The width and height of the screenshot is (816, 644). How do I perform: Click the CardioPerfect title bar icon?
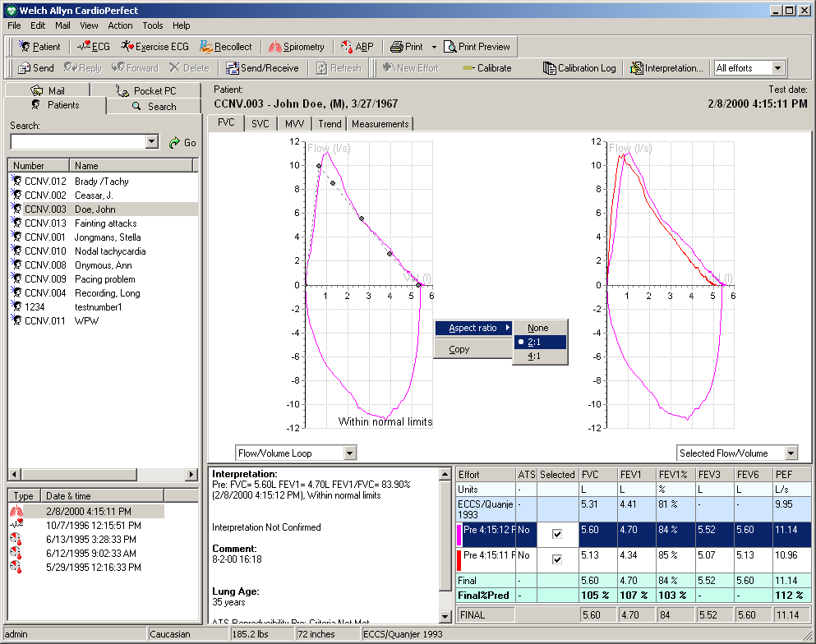(x=11, y=11)
